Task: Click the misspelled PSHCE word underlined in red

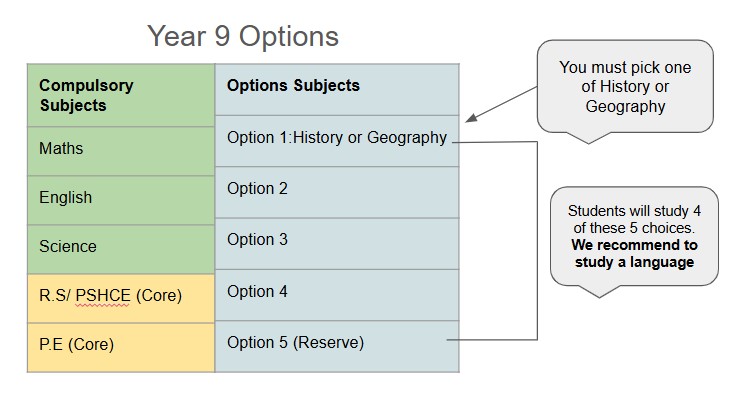Action: 103,295
